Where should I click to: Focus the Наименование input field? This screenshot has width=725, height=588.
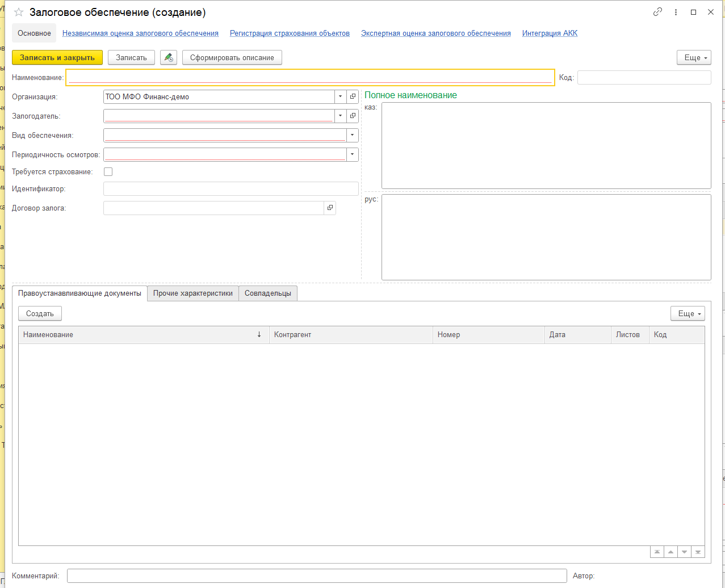310,77
